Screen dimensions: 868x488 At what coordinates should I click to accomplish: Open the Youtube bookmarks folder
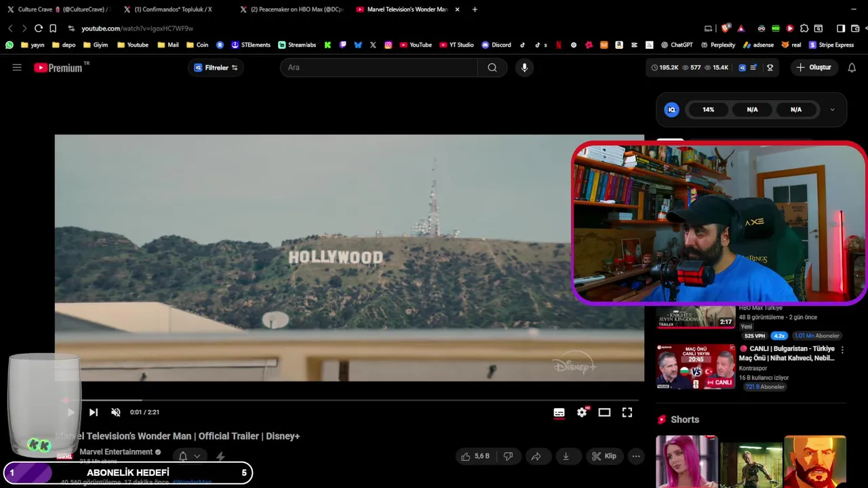click(132, 45)
